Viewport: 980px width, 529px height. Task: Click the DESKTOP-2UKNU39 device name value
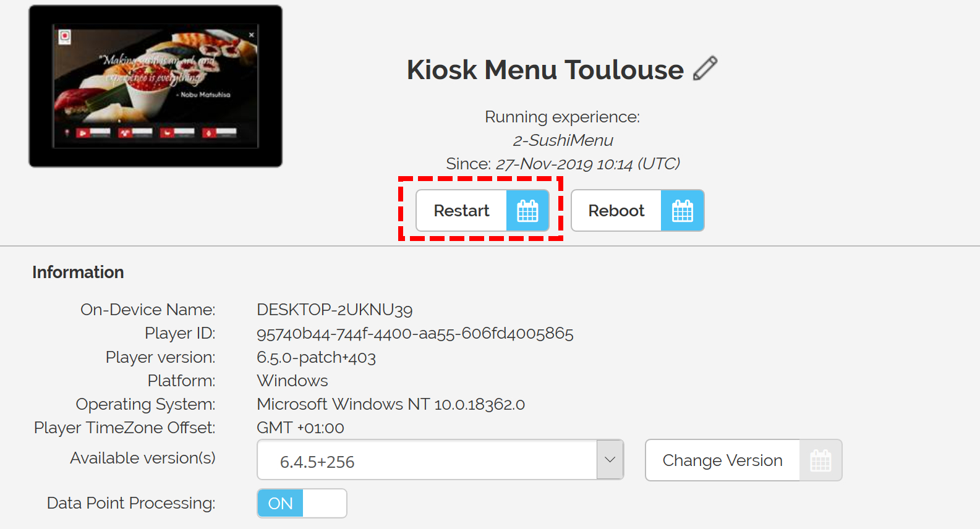tap(334, 310)
